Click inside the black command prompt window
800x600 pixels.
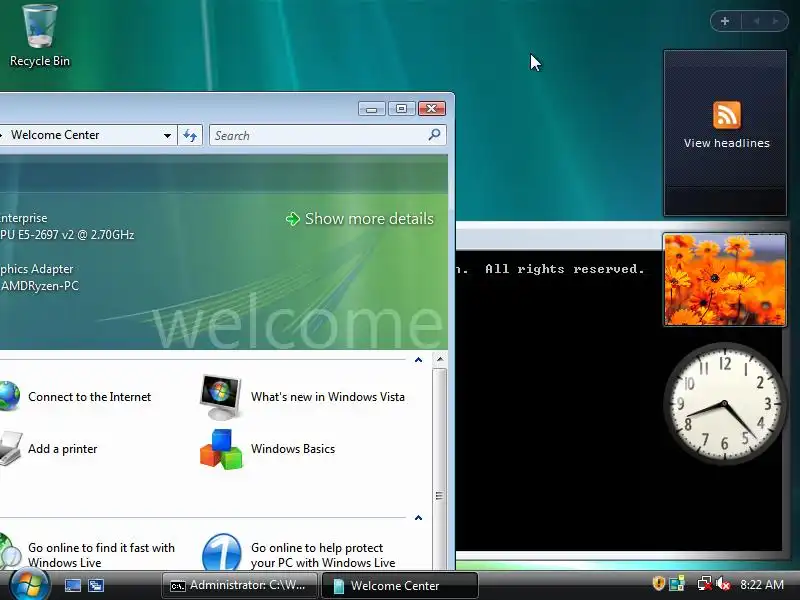tap(559, 408)
